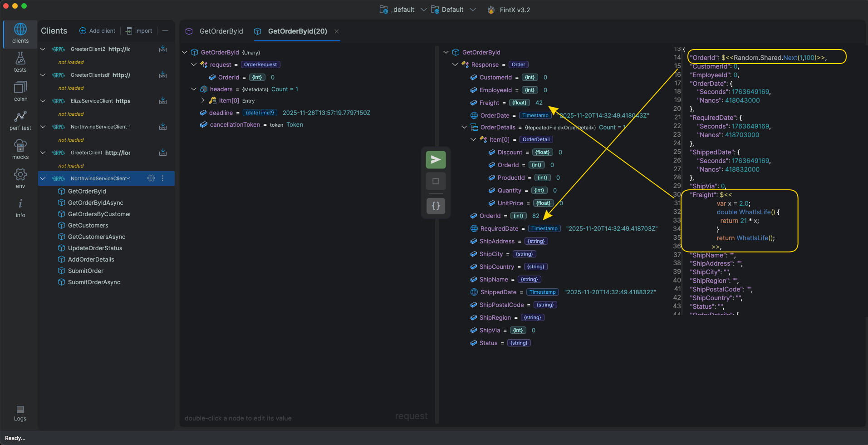Close the GetOrderById(20) tab
Image resolution: width=868 pixels, height=445 pixels.
pyautogui.click(x=337, y=31)
